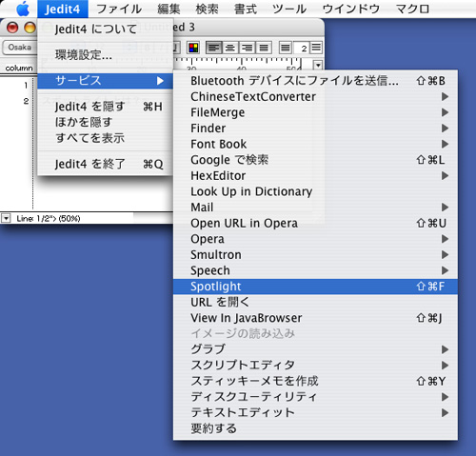Select Bluetooth デバイスにファイルを送信...
The image size is (476, 456).
[315, 81]
